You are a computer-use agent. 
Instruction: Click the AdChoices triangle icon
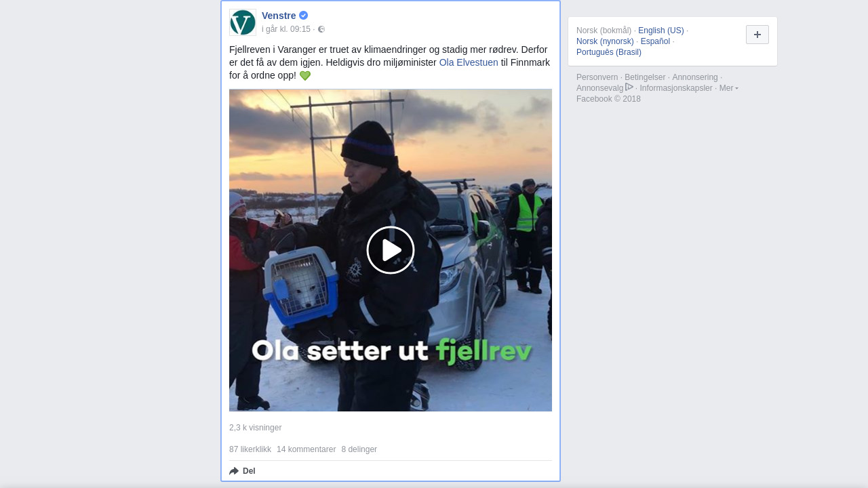click(x=629, y=87)
